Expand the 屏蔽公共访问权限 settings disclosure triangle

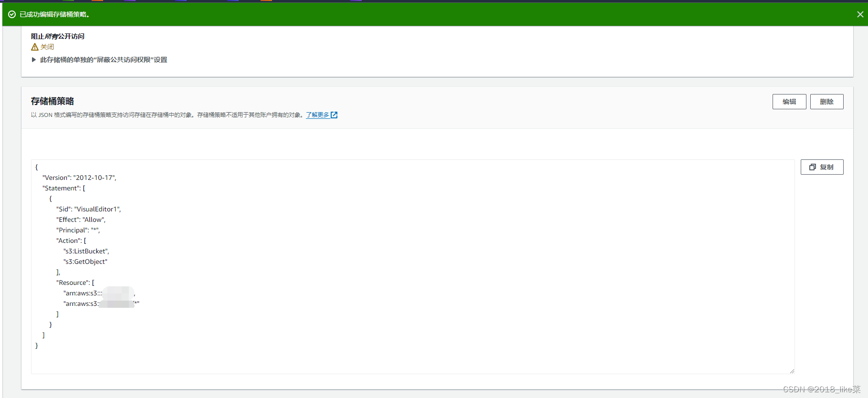pos(34,60)
